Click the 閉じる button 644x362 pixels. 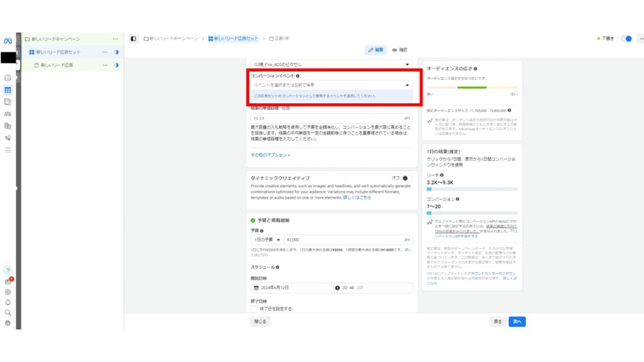tap(260, 321)
